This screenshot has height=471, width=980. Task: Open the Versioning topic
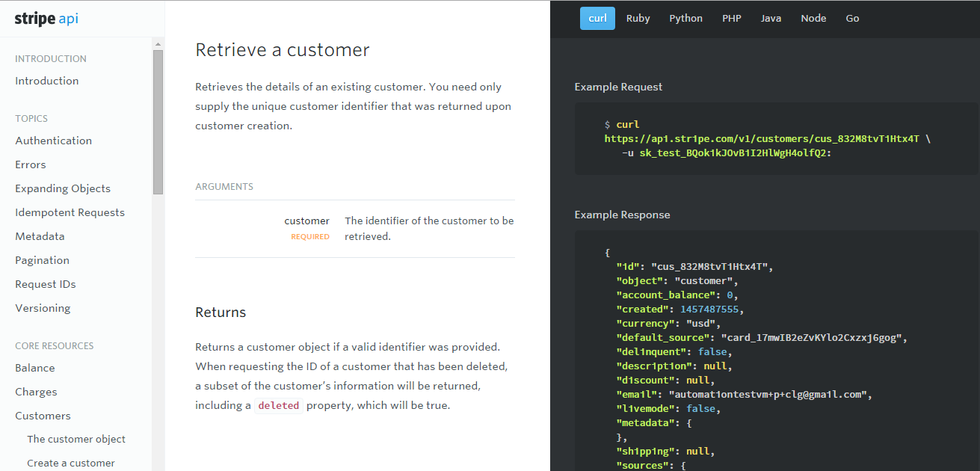pyautogui.click(x=43, y=308)
